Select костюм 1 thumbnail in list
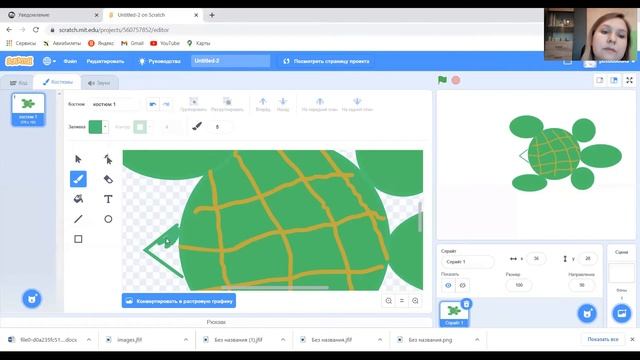 (28, 109)
